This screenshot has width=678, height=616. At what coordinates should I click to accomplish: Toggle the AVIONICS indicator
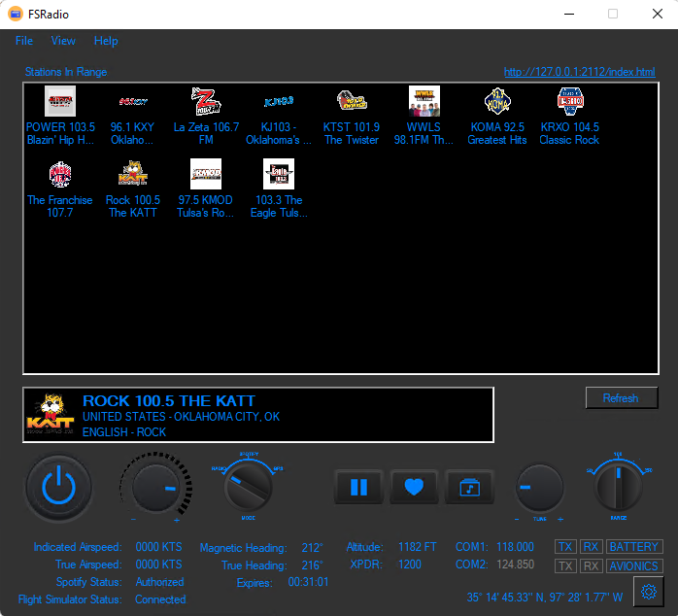[633, 565]
